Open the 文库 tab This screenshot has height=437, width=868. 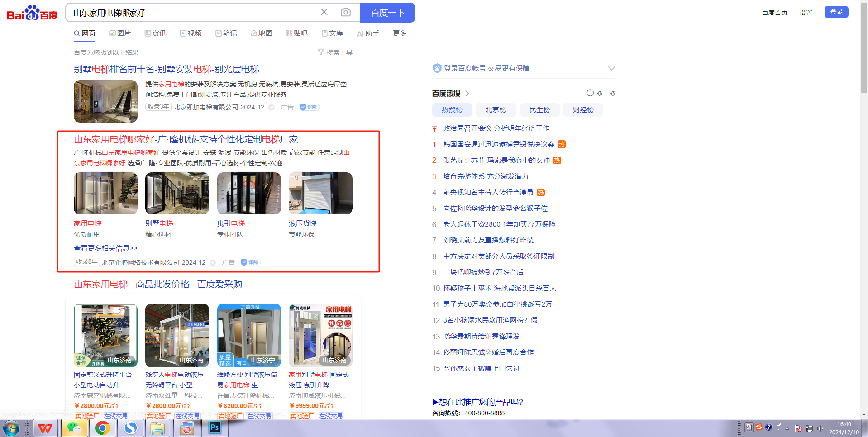pyautogui.click(x=332, y=33)
